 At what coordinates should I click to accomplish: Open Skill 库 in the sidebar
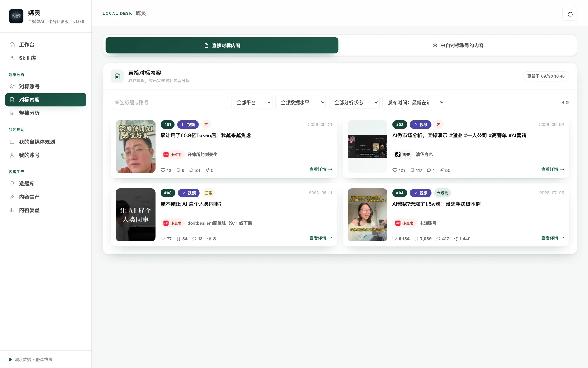[x=46, y=58]
